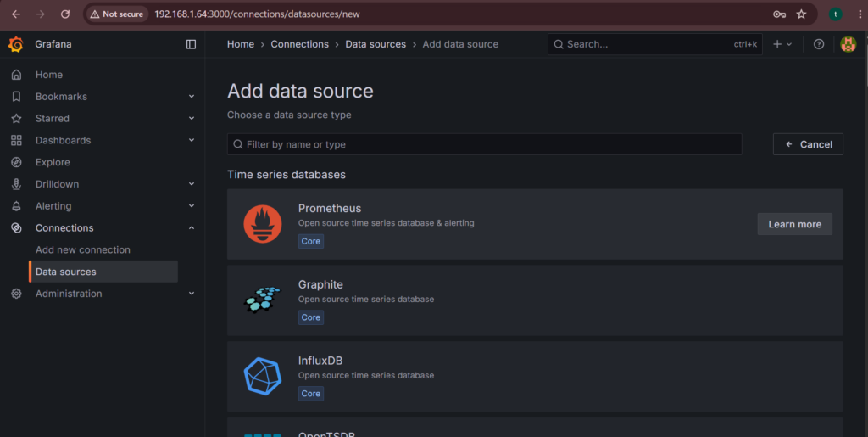868x437 pixels.
Task: Click Learn more for Prometheus
Action: [x=795, y=224]
